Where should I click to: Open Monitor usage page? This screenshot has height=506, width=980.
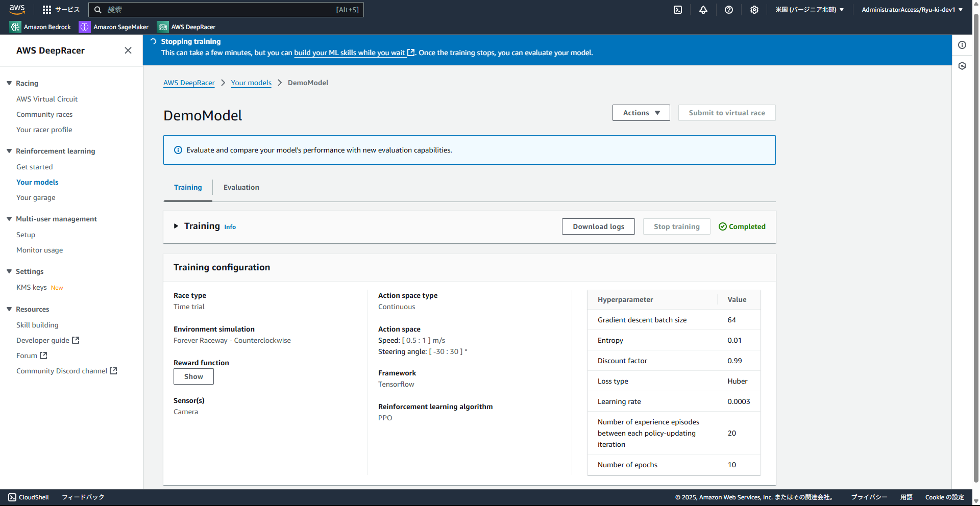40,250
